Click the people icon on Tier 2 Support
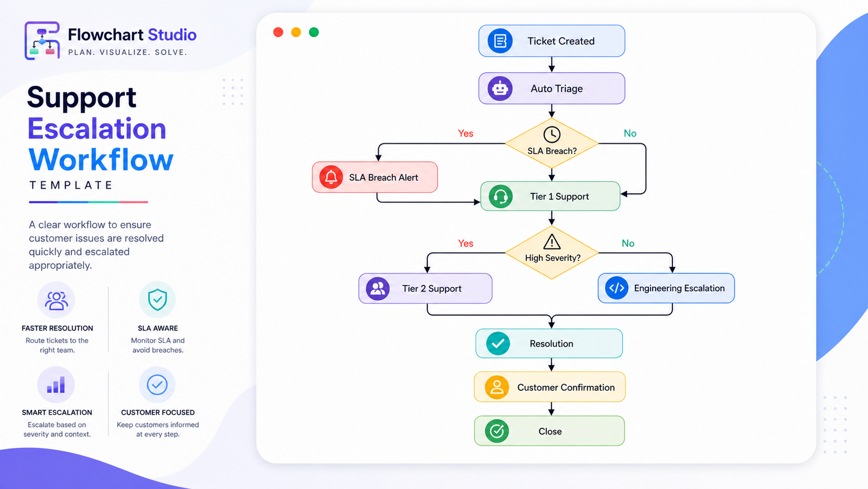Screen dimensions: 868x489 [x=378, y=288]
